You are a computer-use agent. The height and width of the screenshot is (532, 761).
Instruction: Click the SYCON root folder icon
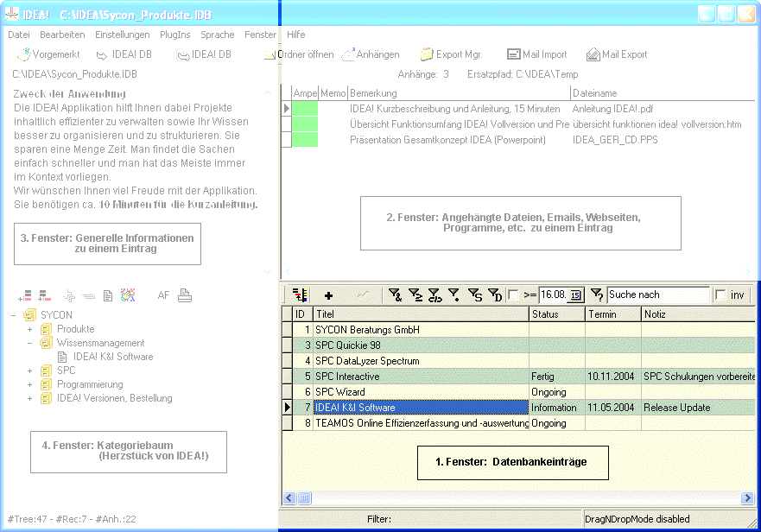(29, 315)
